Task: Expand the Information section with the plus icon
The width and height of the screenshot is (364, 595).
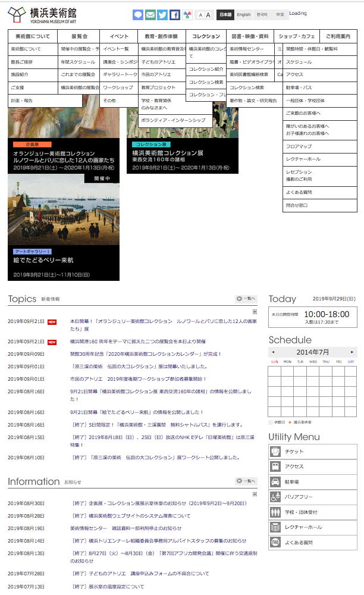Action: [255, 494]
